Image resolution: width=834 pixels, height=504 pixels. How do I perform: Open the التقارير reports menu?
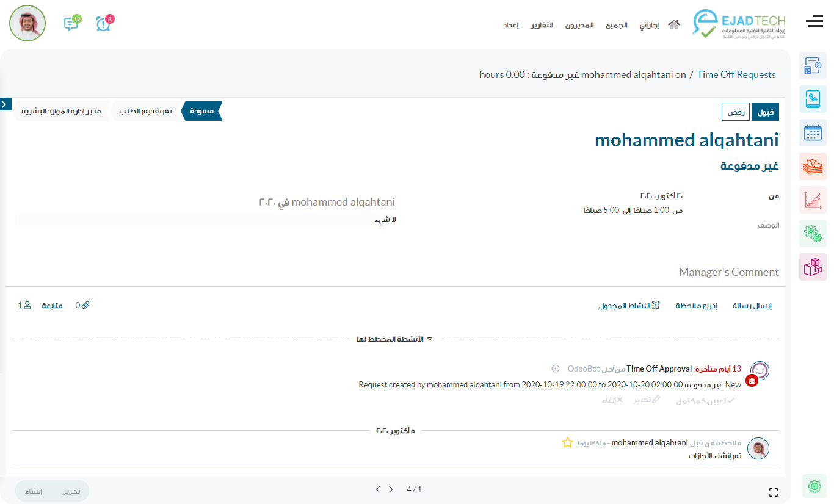click(x=542, y=25)
